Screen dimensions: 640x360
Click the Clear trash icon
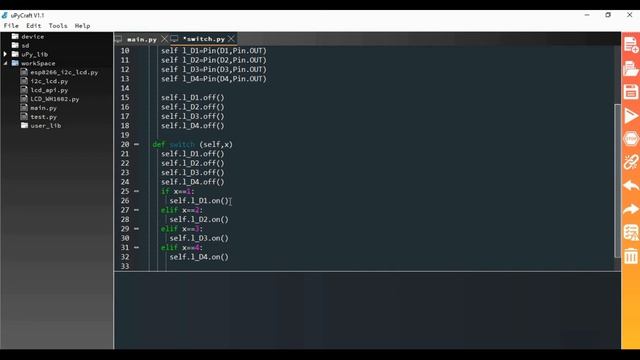point(631,256)
